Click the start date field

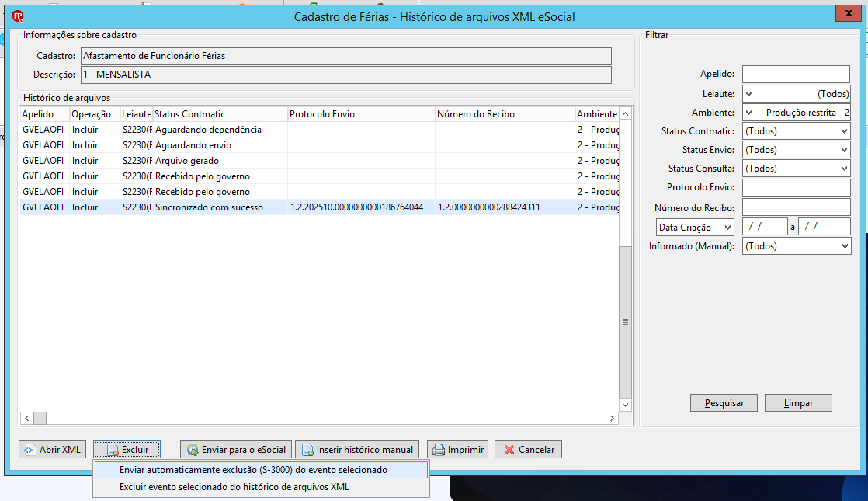(x=765, y=226)
